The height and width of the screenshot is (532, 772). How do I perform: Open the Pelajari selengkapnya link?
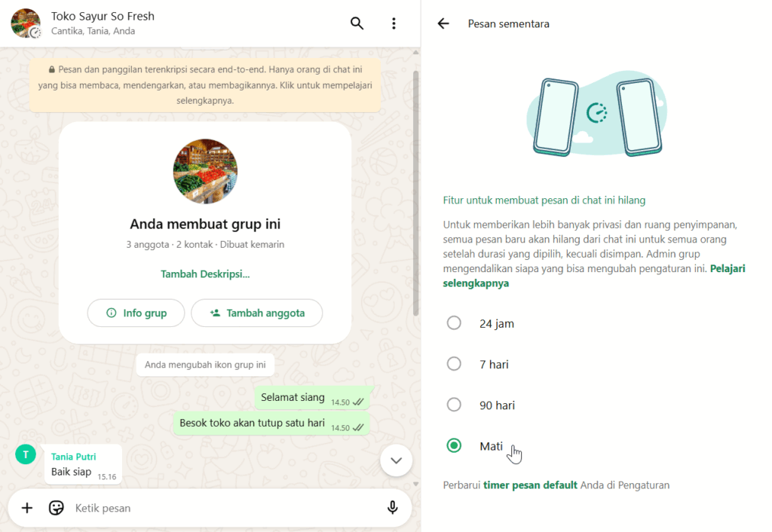[x=594, y=276]
